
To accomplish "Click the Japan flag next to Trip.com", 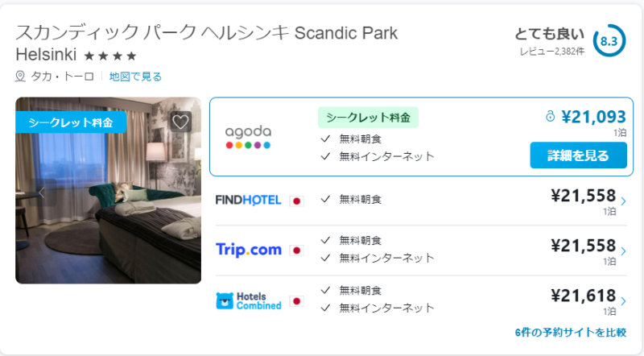I will click(x=296, y=250).
